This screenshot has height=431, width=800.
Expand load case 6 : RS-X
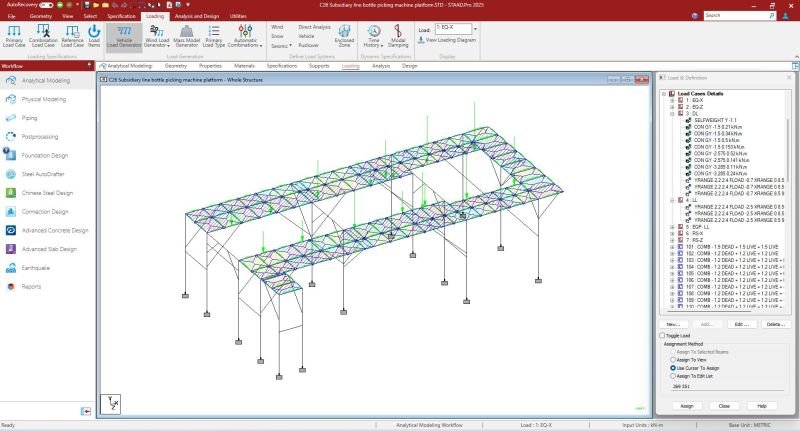point(672,234)
